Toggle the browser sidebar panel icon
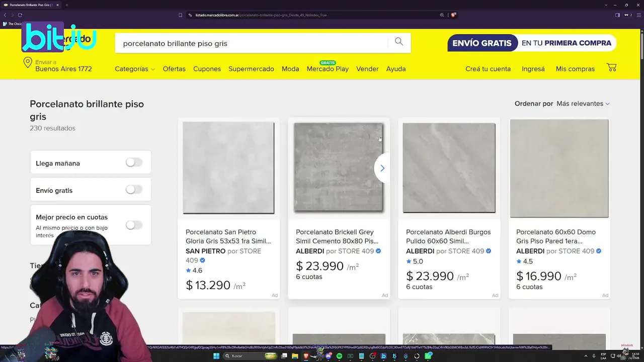The image size is (644, 362). tap(617, 15)
